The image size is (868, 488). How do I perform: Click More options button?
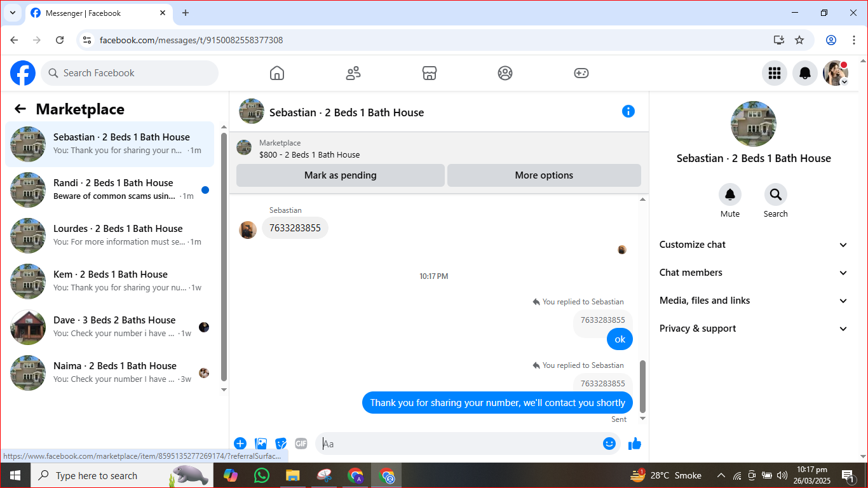coord(544,175)
